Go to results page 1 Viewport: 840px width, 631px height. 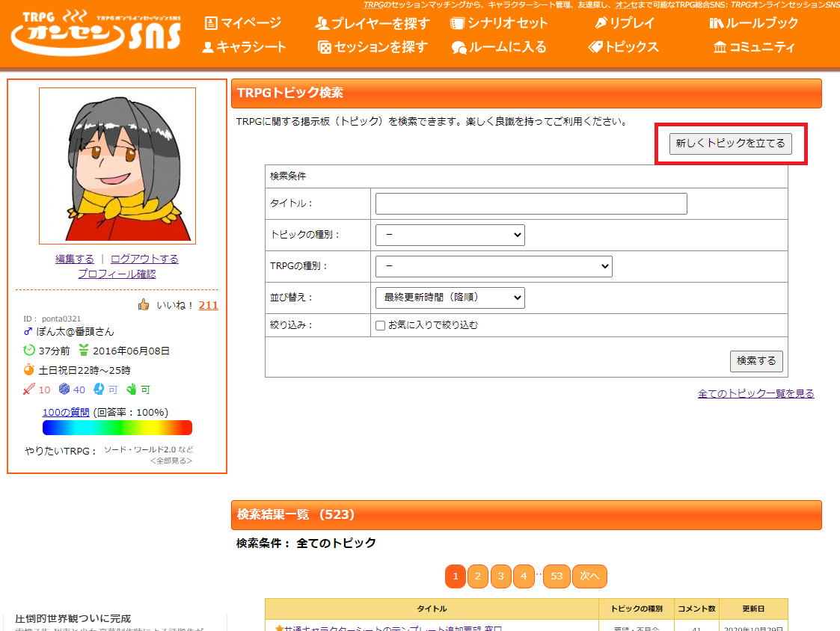[456, 576]
